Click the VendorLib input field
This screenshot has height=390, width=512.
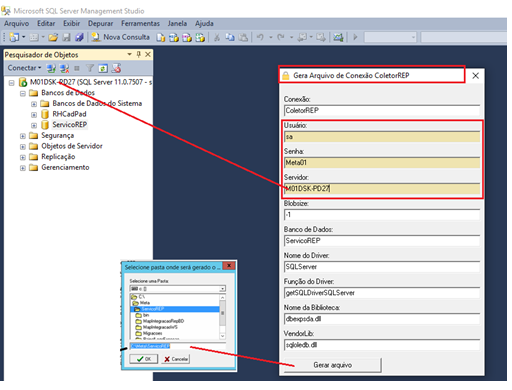382,345
